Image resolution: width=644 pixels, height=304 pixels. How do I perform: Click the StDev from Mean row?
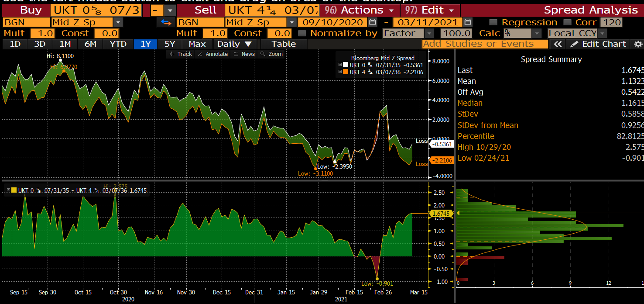click(551, 125)
